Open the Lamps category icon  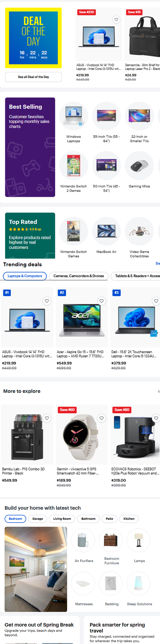coord(138,540)
